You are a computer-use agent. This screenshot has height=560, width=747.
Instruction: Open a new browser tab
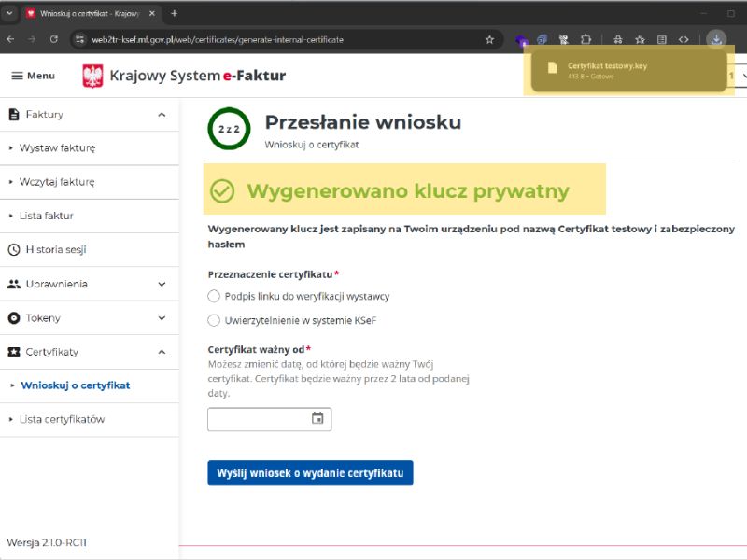(x=174, y=13)
